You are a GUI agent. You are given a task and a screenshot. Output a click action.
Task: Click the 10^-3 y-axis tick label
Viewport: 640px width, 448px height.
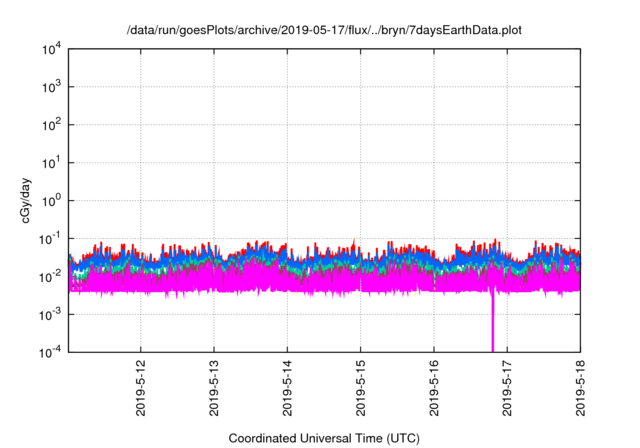point(50,315)
